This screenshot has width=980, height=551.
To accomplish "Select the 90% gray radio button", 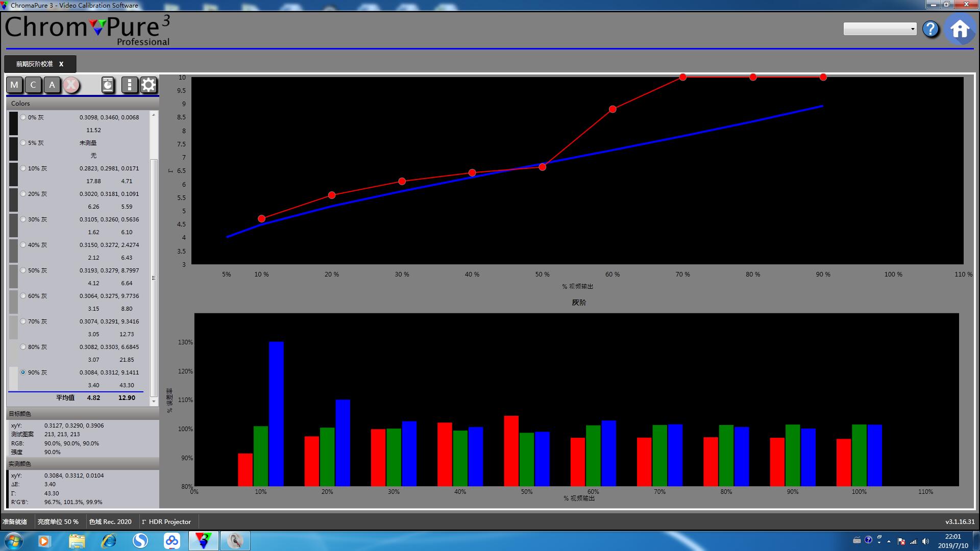I will pos(23,372).
